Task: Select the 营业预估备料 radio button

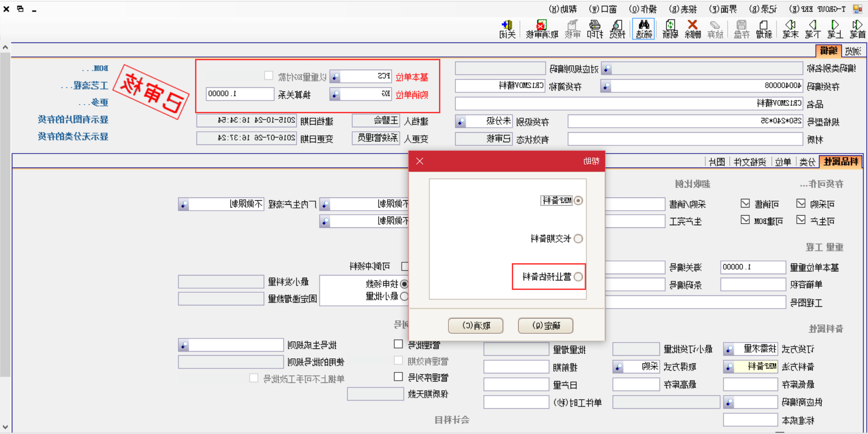Action: (x=578, y=277)
